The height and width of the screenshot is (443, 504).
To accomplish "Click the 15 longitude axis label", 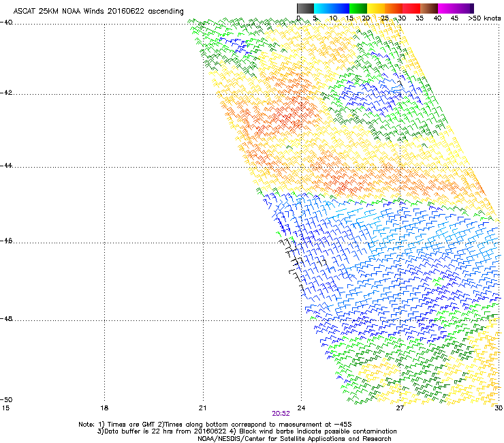I will [5, 408].
